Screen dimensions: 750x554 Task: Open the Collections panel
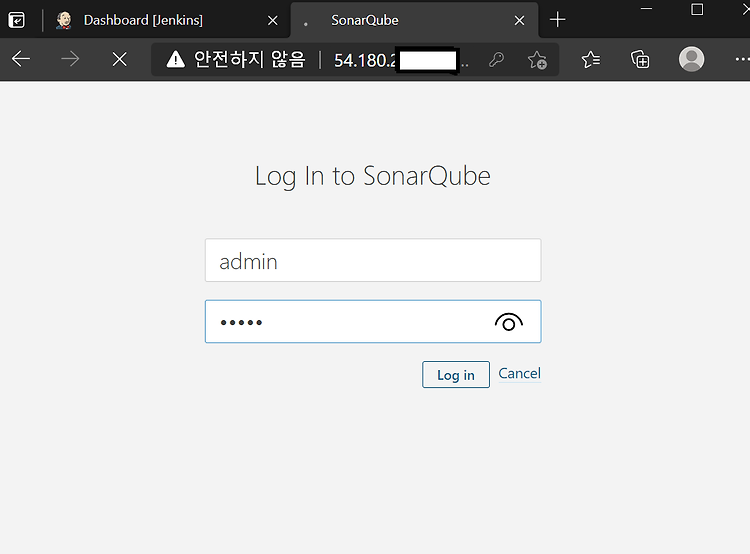[x=640, y=59]
